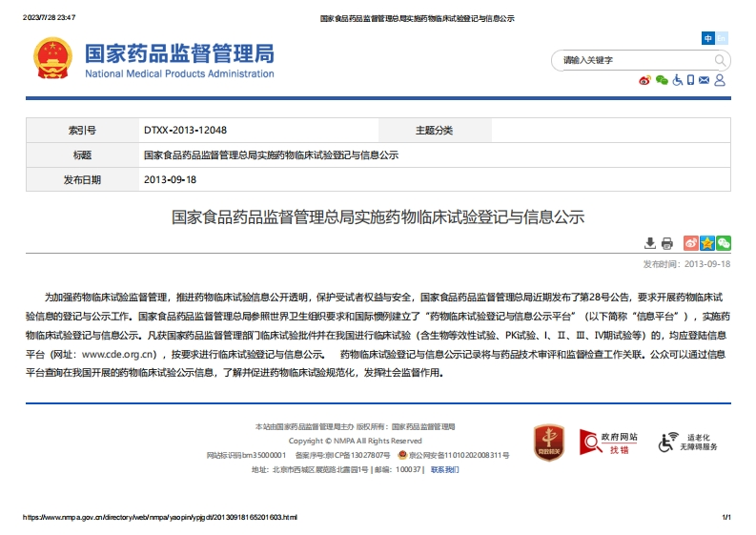The width and height of the screenshot is (756, 535).
Task: Click the Weibo icon below the search box
Action: [645, 81]
